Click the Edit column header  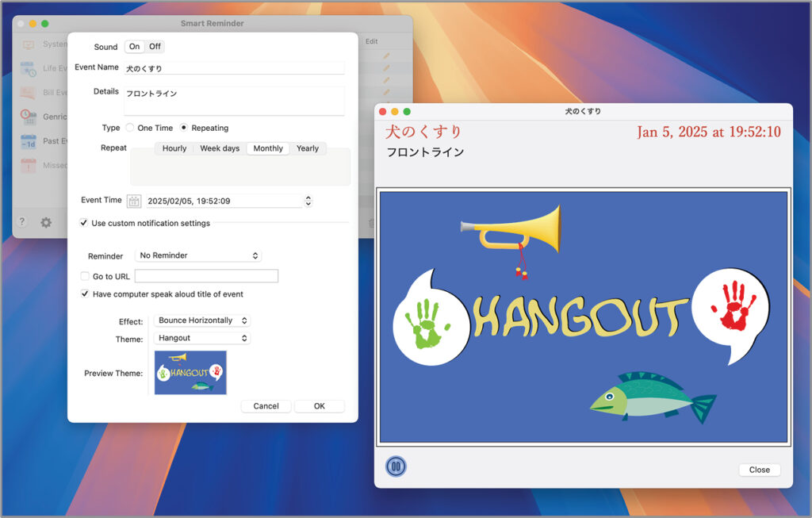click(x=372, y=41)
